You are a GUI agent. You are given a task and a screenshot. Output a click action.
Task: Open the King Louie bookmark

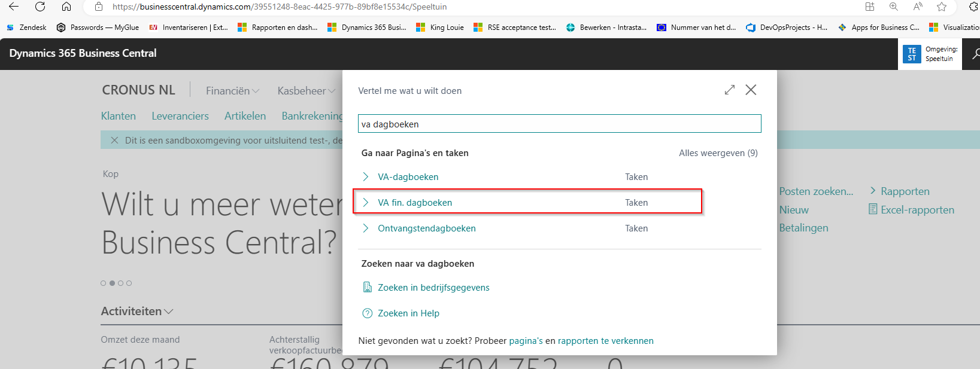pos(440,28)
